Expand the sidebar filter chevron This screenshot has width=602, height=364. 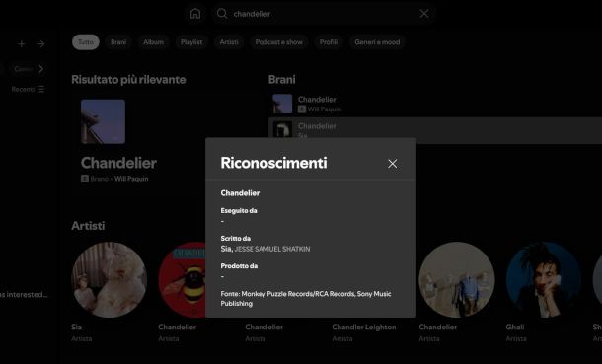pos(41,69)
